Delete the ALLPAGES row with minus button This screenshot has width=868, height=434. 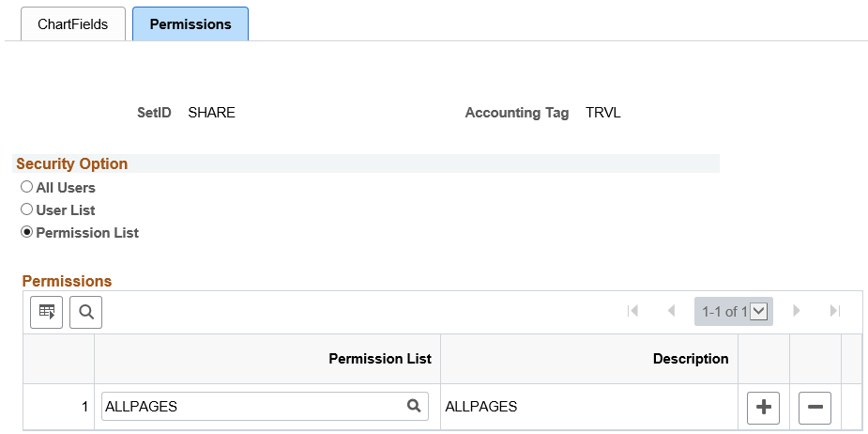[815, 408]
